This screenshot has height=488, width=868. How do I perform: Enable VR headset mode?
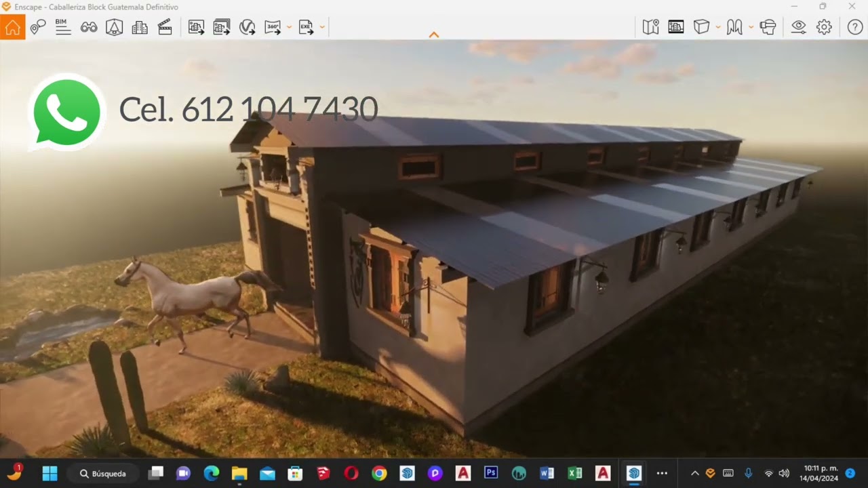[x=768, y=27]
